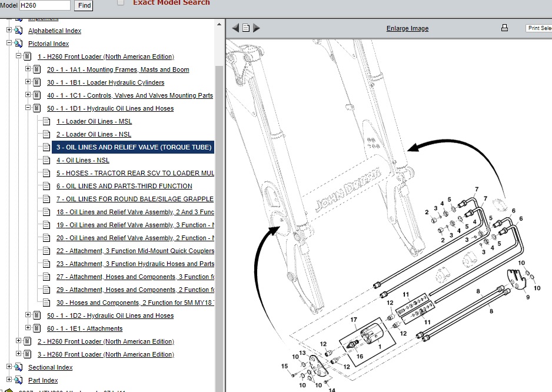
Task: Click page icon beside Loader Oil Lines - NSL
Action: (x=46, y=134)
